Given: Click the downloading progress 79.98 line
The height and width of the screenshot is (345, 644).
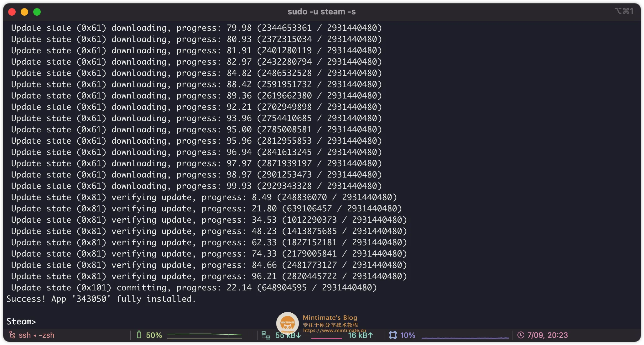Looking at the screenshot, I should click(x=196, y=28).
